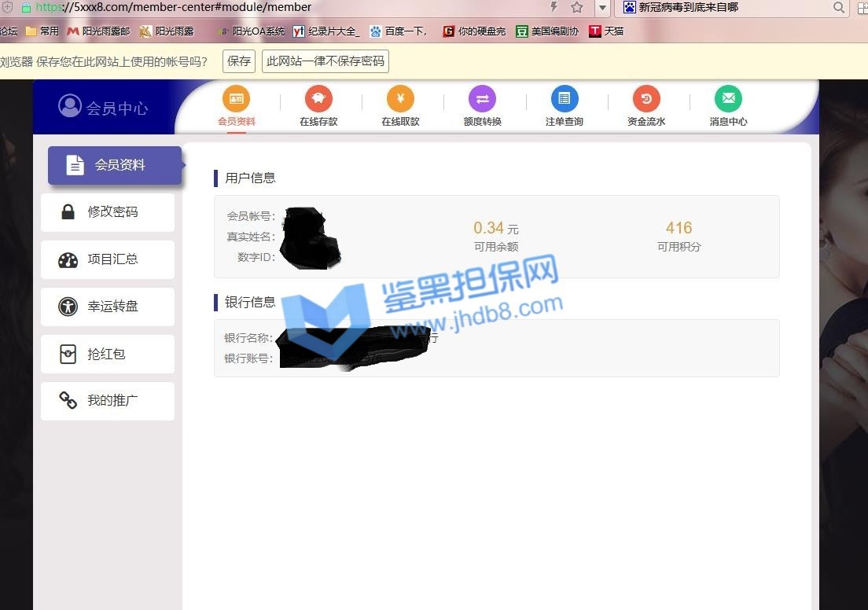Image resolution: width=868 pixels, height=610 pixels.
Task: Open the 资金流水 fund history icon
Action: (x=646, y=99)
